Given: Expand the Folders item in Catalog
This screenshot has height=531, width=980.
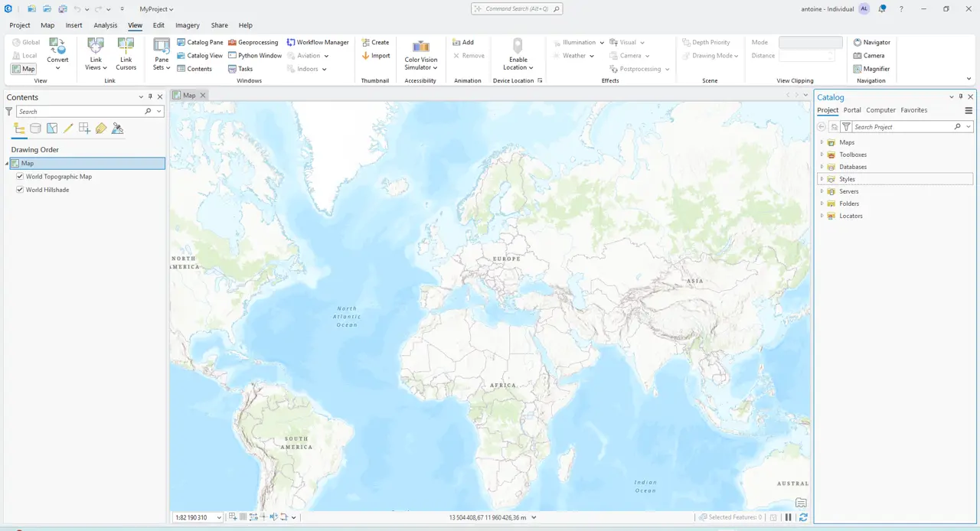Looking at the screenshot, I should 822,204.
